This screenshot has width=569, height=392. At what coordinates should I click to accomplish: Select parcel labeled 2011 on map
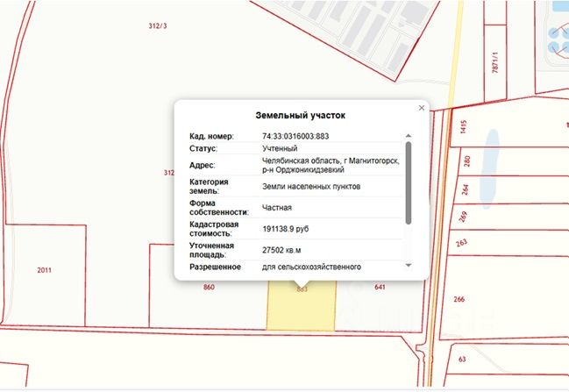pos(44,270)
